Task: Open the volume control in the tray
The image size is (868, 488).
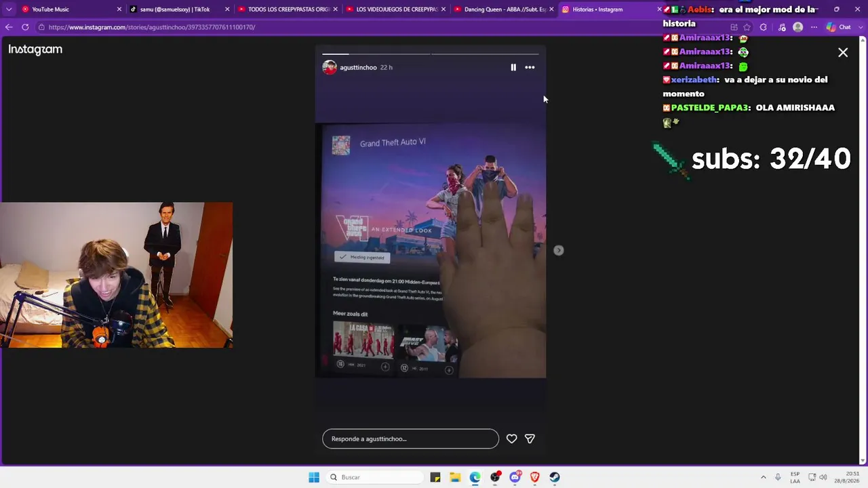Action: point(823,477)
